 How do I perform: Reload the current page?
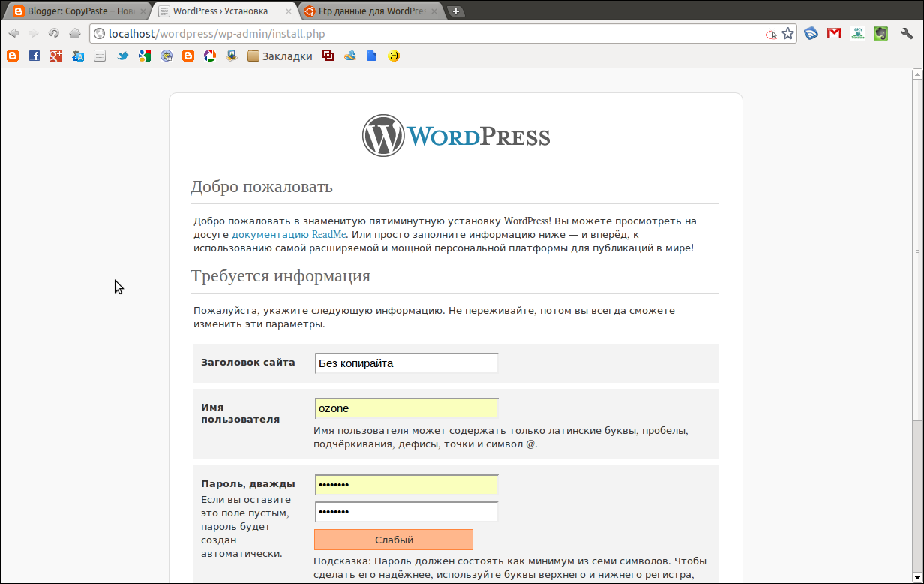coord(52,33)
